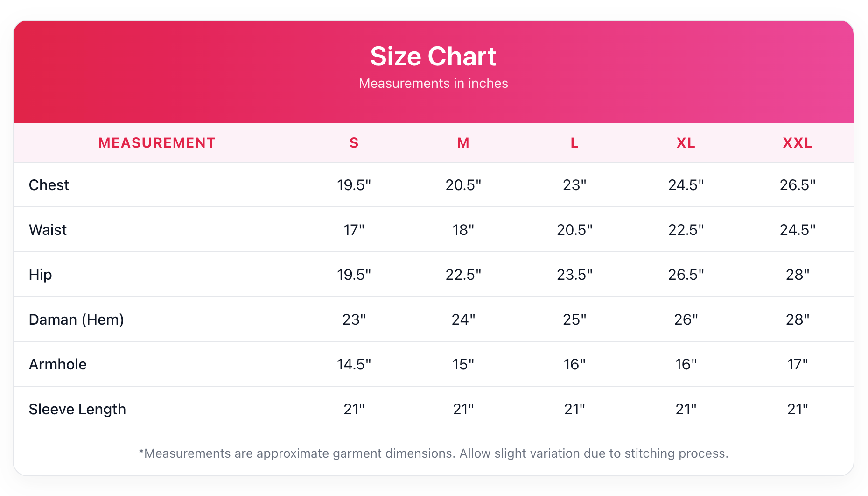Click the S size column header
Screen dimensions: 868x496
(354, 143)
